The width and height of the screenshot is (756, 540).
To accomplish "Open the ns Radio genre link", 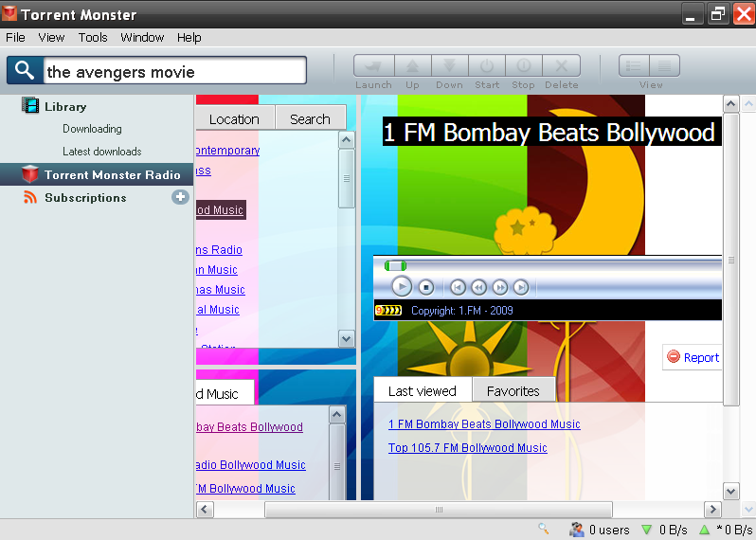I will click(x=220, y=250).
